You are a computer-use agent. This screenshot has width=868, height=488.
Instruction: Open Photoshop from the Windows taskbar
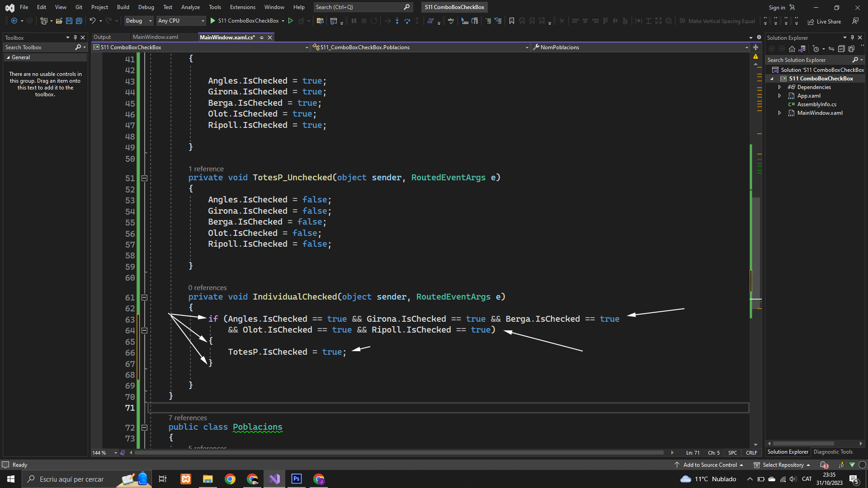point(297,479)
